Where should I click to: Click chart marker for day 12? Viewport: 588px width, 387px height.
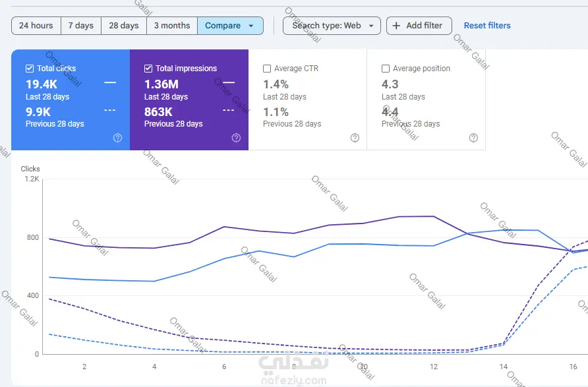point(434,367)
